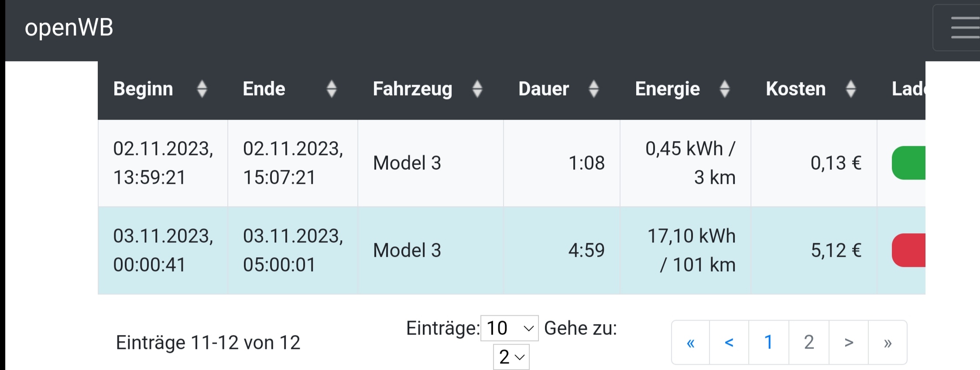The image size is (980, 370).
Task: Click the green status badge
Action: 909,163
